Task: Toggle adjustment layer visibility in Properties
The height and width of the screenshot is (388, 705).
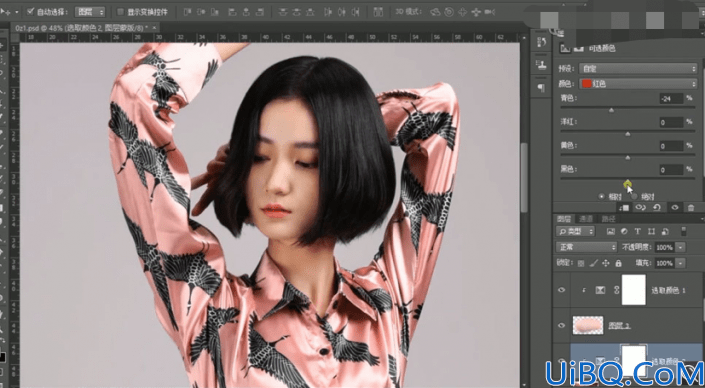Action: [674, 207]
